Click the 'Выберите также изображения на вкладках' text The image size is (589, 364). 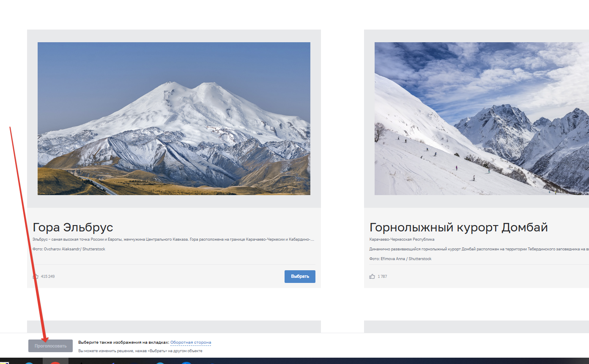pos(123,342)
